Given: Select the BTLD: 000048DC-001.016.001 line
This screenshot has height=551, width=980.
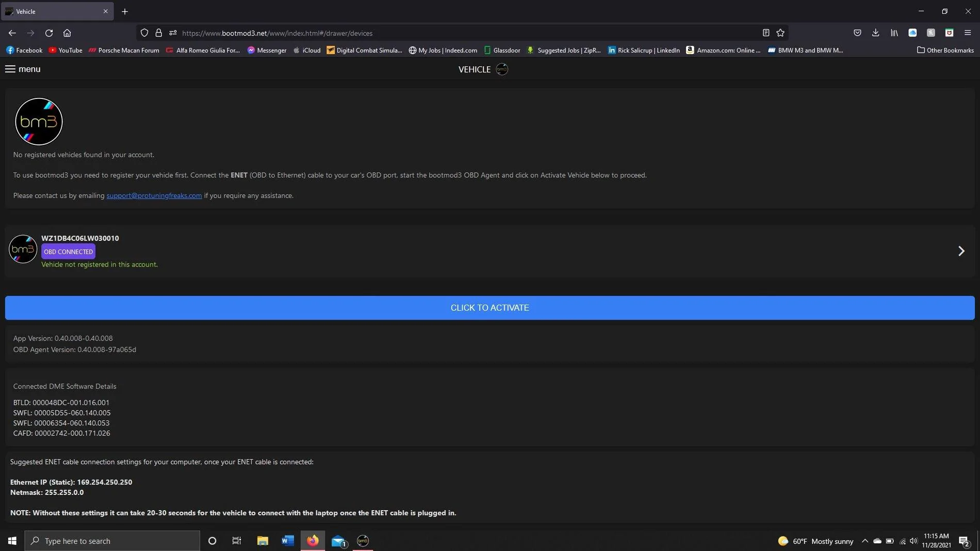Looking at the screenshot, I should tap(61, 403).
